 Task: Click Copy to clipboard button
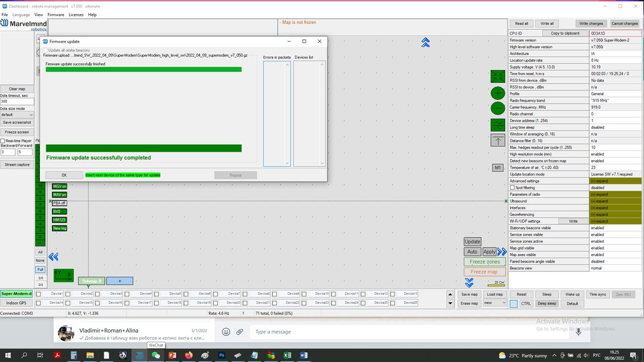pyautogui.click(x=565, y=33)
